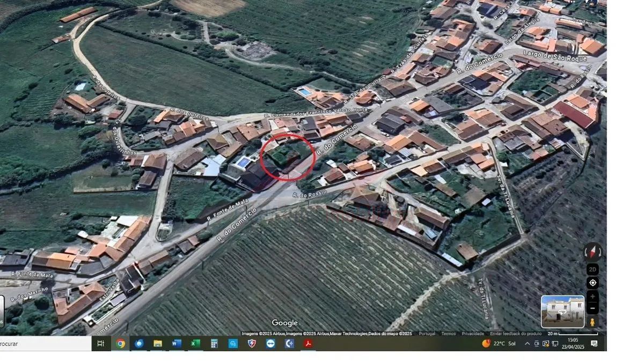Viewport: 644px width, 362px height.
Task: Expand hidden system tray icons
Action: pos(527,344)
